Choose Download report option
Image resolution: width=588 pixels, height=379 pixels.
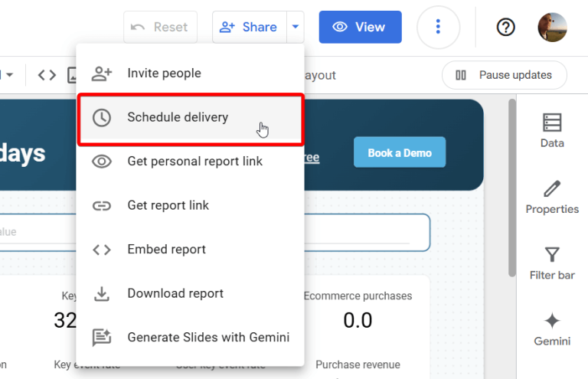click(175, 293)
